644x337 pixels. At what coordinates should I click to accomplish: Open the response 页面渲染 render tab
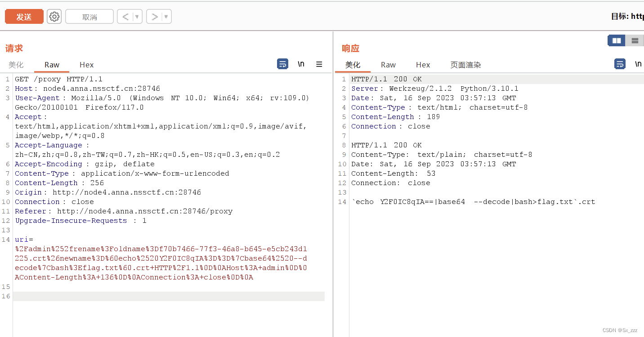coord(466,65)
